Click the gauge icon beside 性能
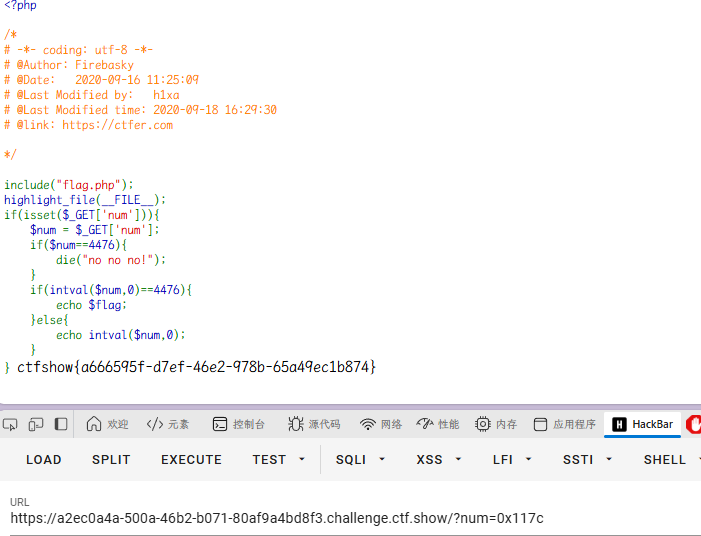 (425, 423)
